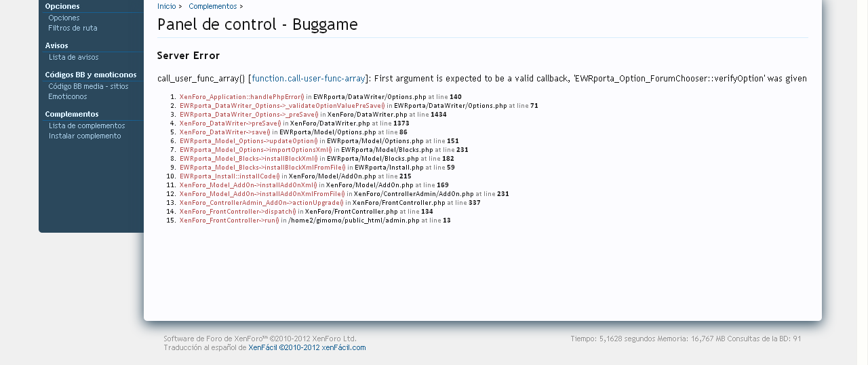Open Lista de complementos
The height and width of the screenshot is (365, 868).
click(87, 126)
